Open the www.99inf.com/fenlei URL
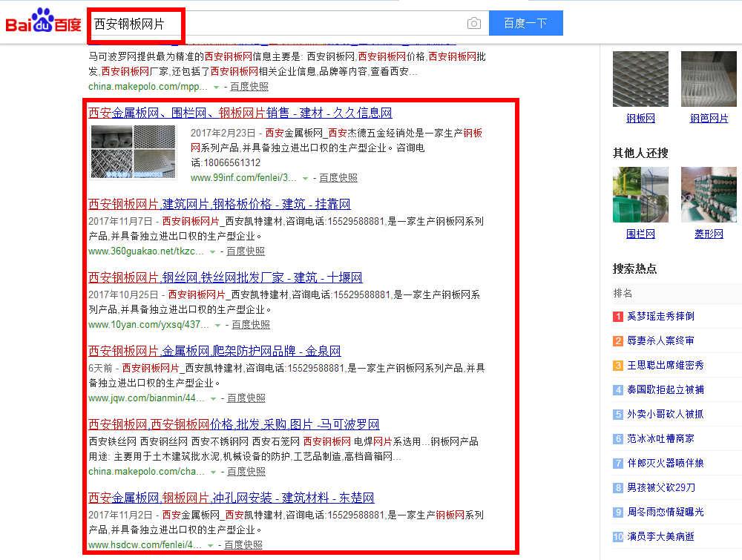 (243, 178)
